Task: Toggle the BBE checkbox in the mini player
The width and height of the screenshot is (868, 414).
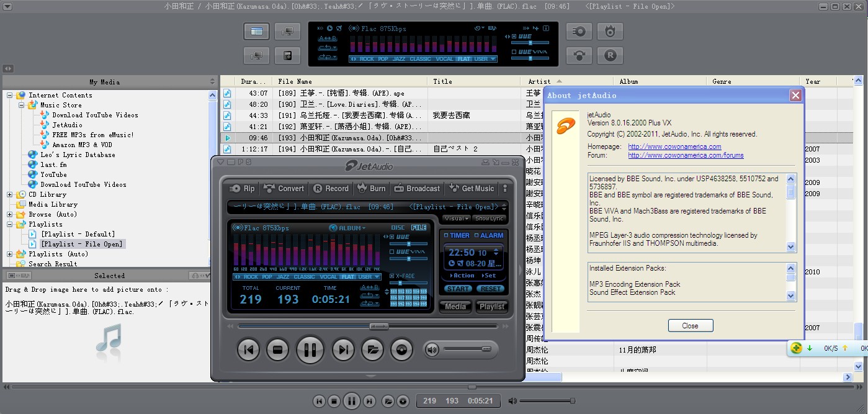Action: pyautogui.click(x=392, y=236)
